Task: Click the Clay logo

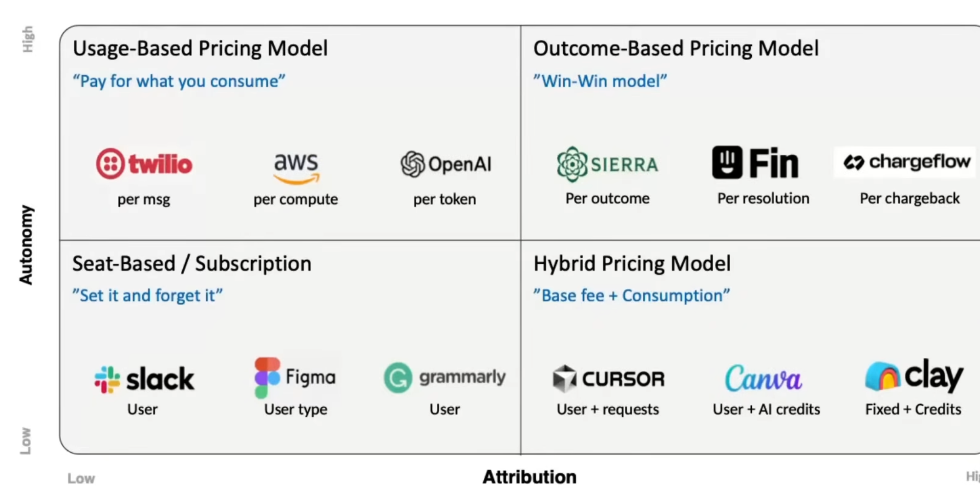Action: pyautogui.click(x=914, y=376)
